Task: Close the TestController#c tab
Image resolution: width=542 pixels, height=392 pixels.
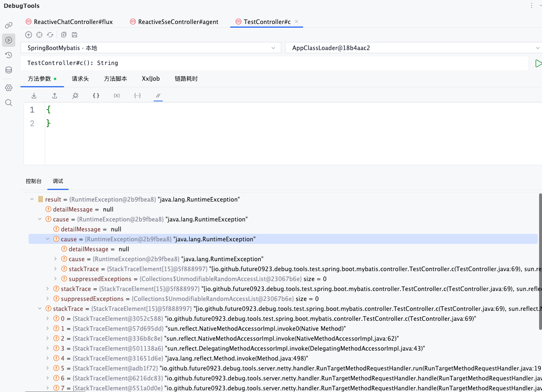Action: pyautogui.click(x=296, y=22)
